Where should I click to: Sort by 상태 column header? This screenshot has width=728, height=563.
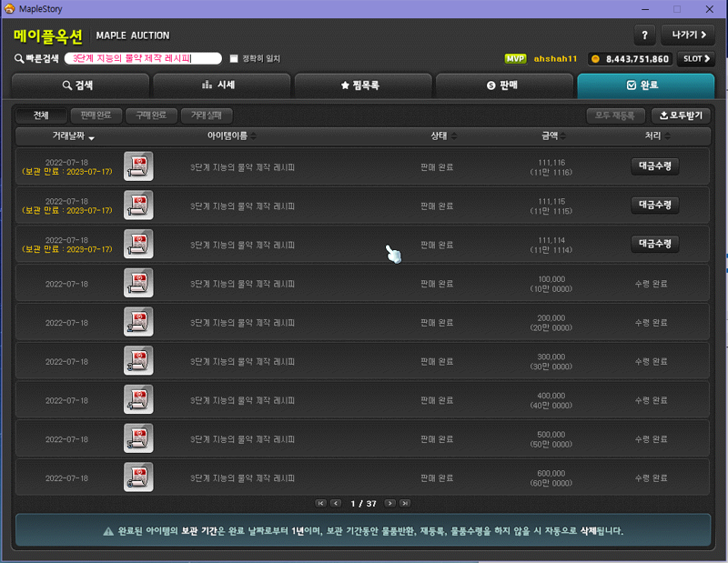(444, 136)
